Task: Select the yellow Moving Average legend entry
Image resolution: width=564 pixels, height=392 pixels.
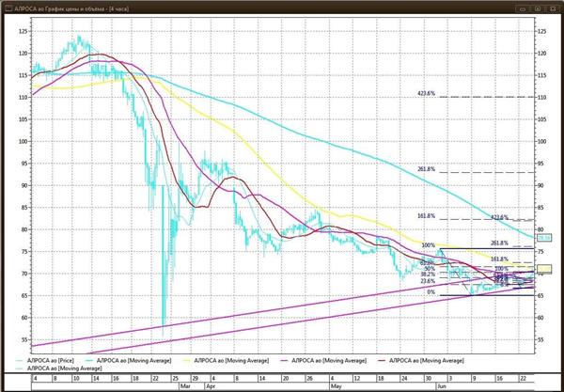Action: click(226, 360)
